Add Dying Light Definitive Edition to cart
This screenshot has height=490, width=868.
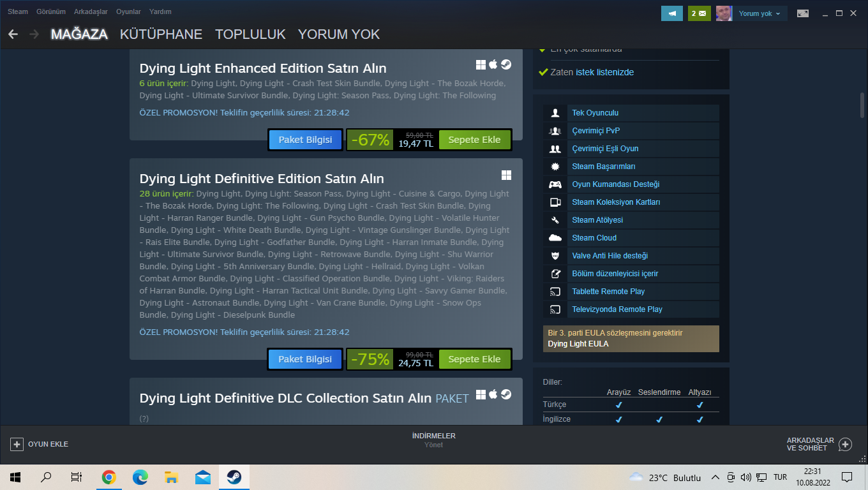(x=474, y=359)
